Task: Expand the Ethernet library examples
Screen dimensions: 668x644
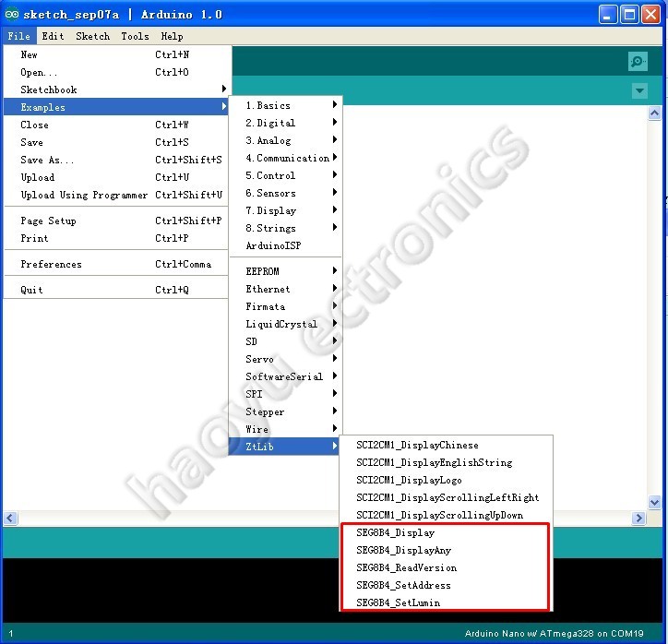Action: point(285,289)
